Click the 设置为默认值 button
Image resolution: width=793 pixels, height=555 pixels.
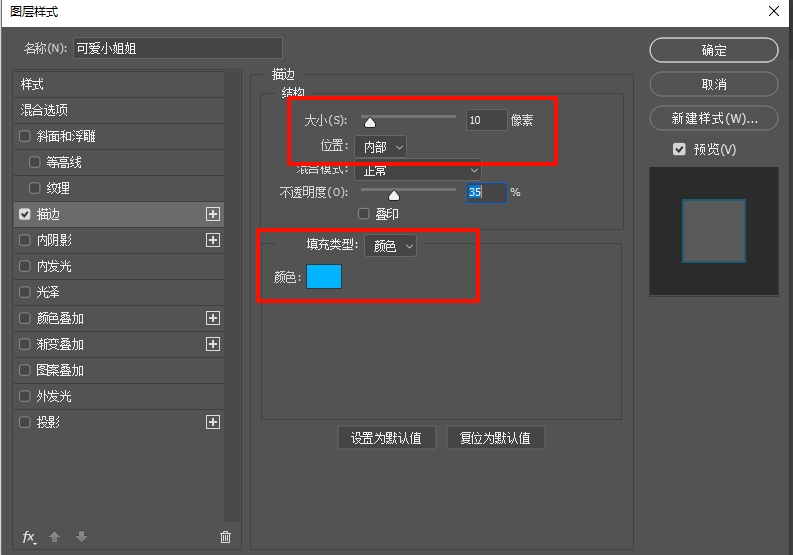pos(386,438)
